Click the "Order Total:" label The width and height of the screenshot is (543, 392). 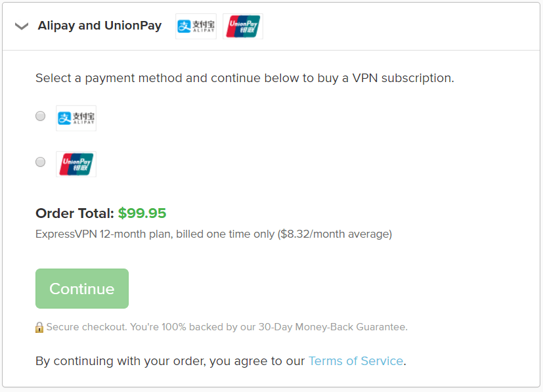click(x=75, y=213)
